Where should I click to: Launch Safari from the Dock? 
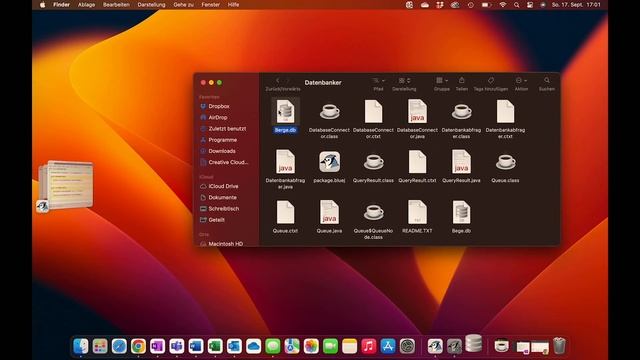coord(119,346)
